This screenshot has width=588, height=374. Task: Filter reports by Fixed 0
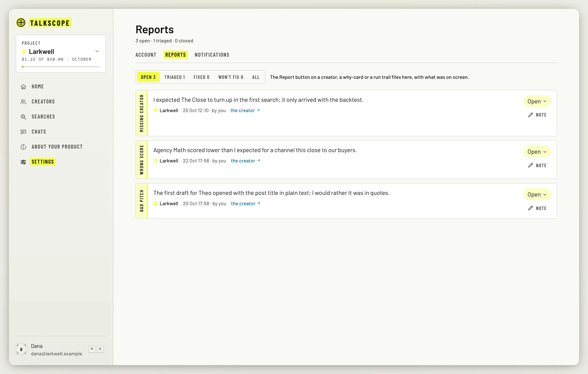(x=201, y=77)
